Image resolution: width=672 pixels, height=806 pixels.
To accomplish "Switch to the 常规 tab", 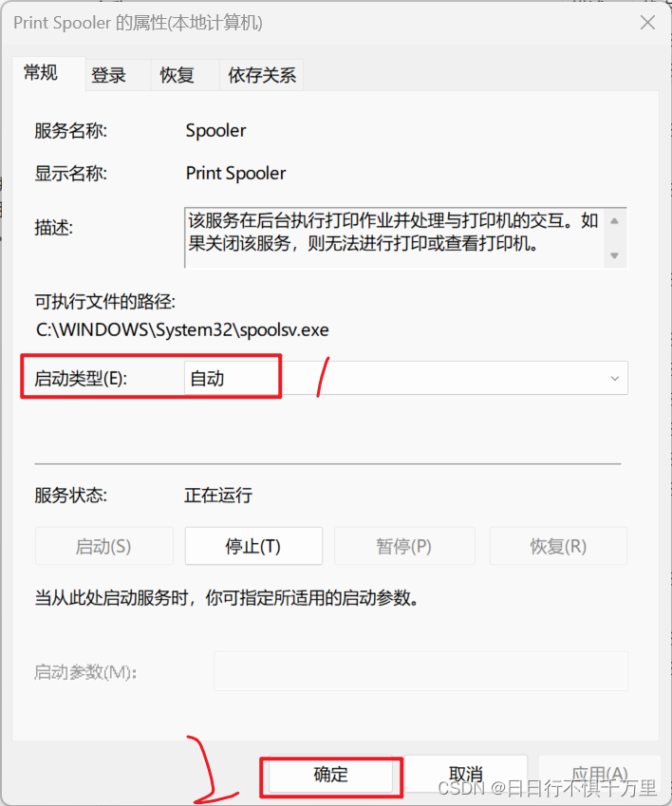I will (47, 73).
